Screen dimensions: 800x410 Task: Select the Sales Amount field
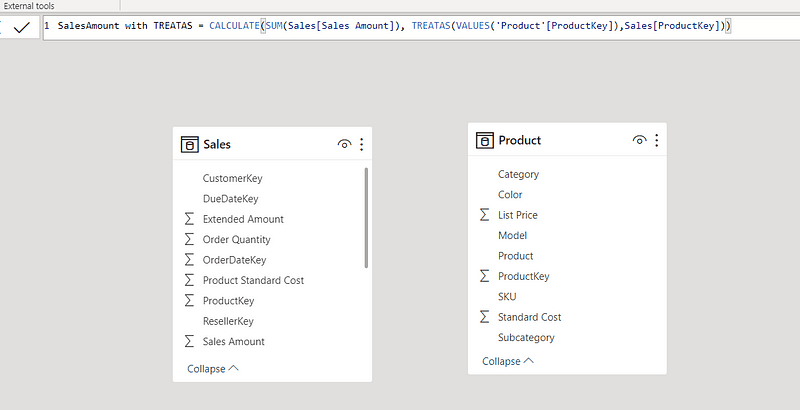(x=233, y=342)
